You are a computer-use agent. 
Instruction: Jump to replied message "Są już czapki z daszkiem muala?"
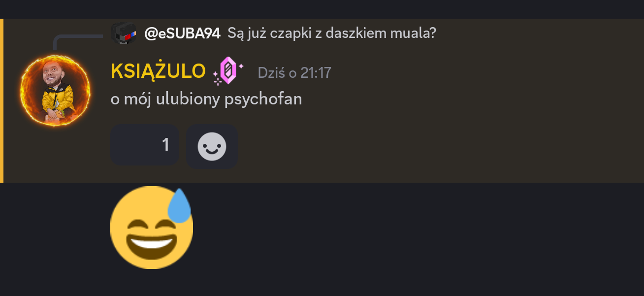click(x=331, y=33)
